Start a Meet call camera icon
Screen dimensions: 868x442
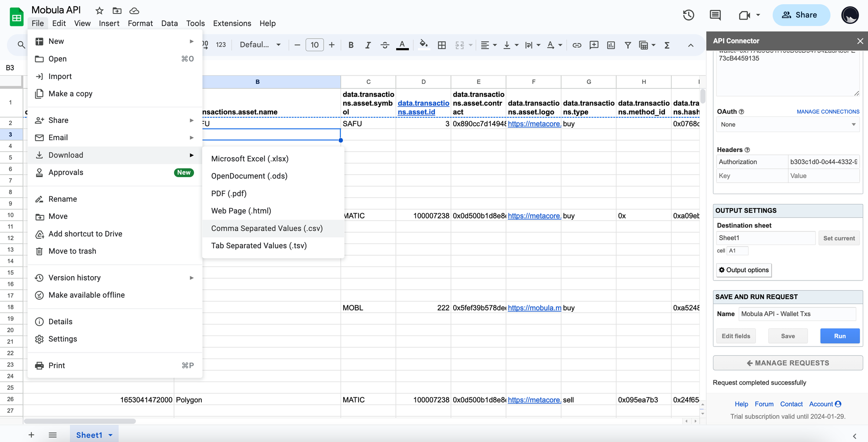744,15
